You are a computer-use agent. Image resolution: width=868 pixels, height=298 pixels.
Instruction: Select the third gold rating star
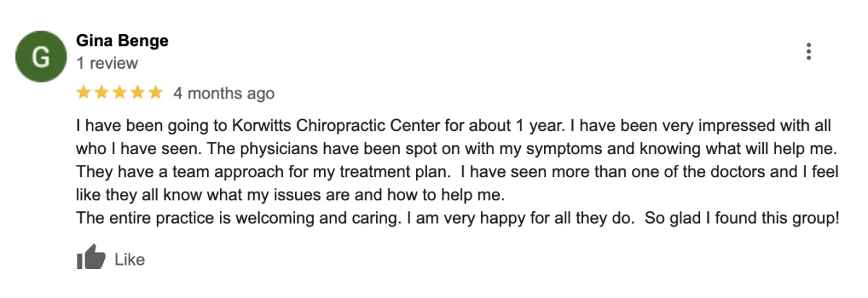coord(120,93)
